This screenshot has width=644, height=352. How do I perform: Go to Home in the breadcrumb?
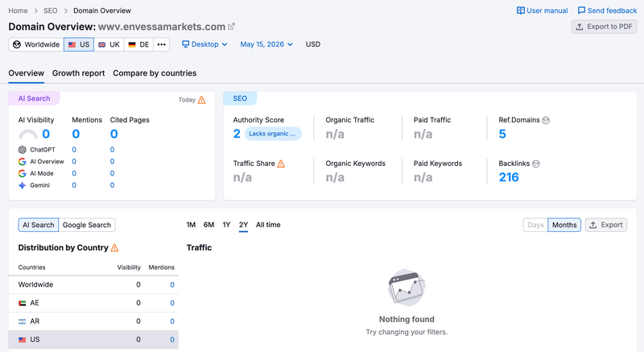pyautogui.click(x=18, y=10)
